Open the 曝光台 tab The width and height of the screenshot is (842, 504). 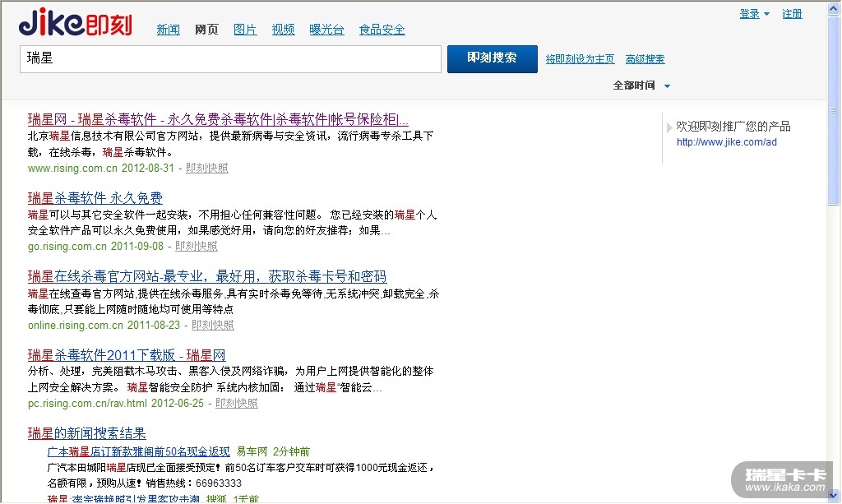(x=326, y=30)
